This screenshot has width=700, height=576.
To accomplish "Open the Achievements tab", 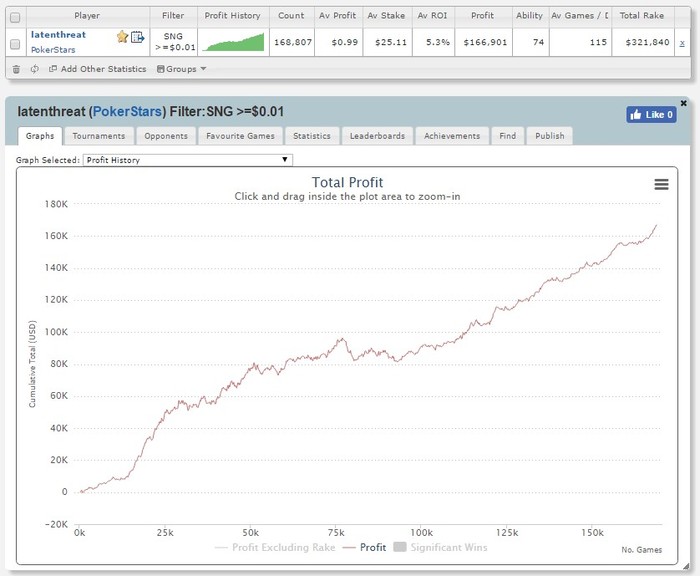I will 452,136.
